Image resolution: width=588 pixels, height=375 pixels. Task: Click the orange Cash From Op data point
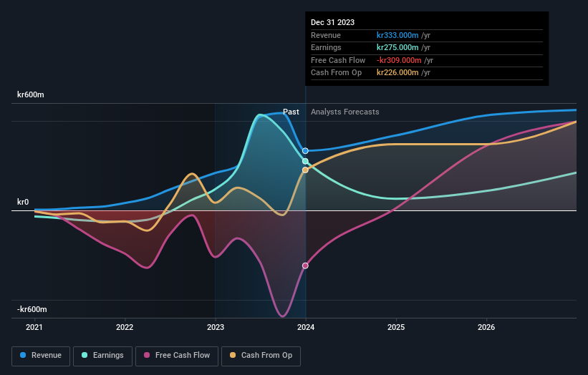point(305,170)
